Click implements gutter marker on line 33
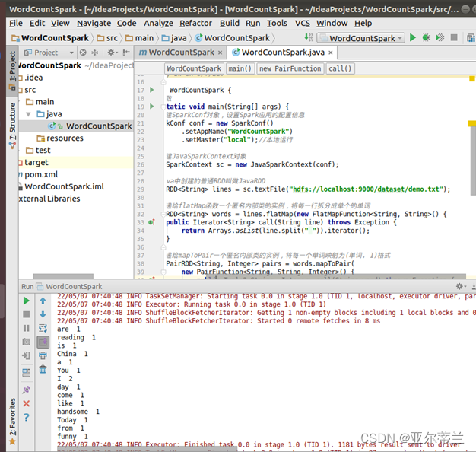476x452 pixels. point(152,222)
